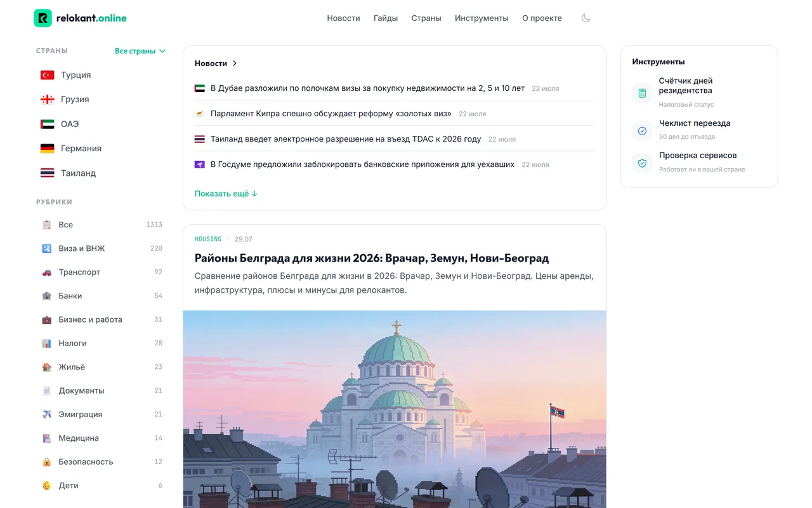Click the article description about Belgrade districts
This screenshot has width=812, height=508.
(394, 283)
